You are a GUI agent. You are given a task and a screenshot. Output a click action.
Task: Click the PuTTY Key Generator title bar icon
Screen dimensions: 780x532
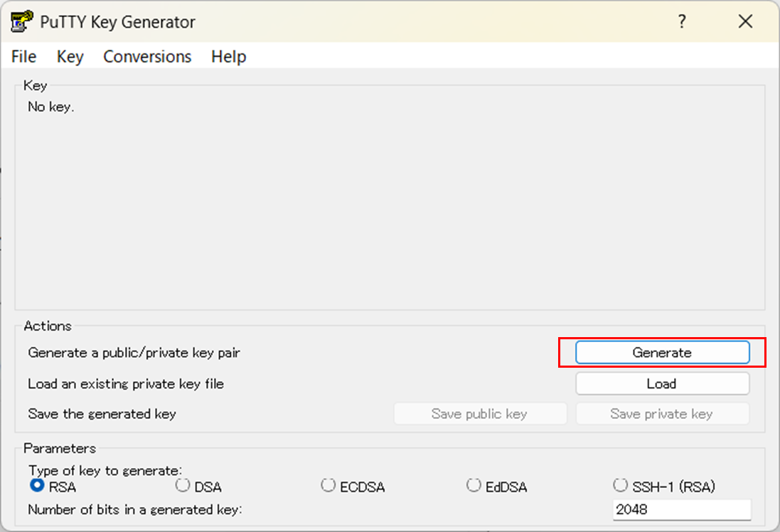click(x=21, y=21)
